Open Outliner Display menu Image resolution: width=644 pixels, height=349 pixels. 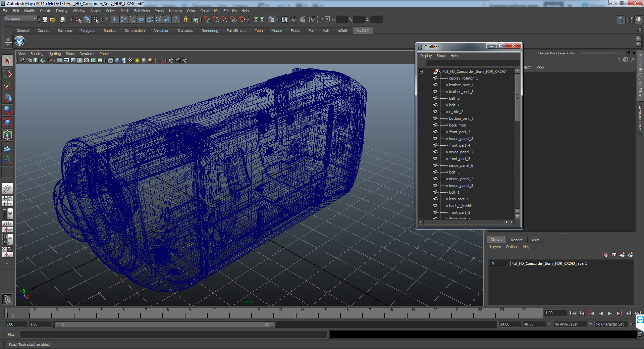point(426,56)
